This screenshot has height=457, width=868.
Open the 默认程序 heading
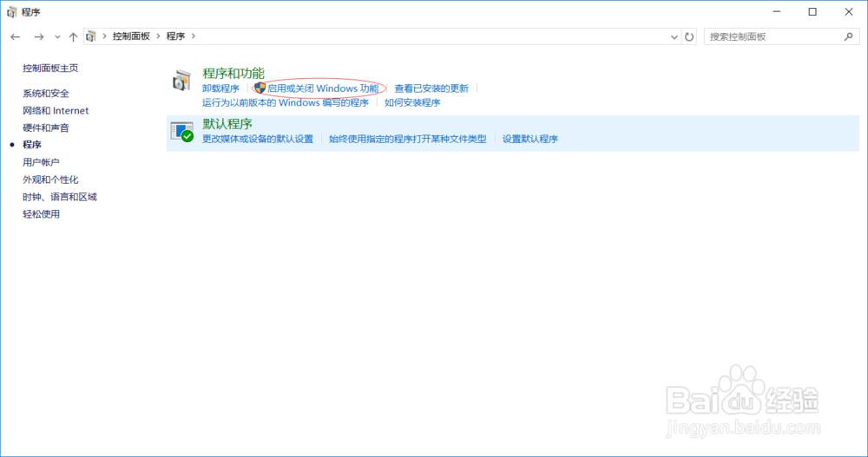(x=227, y=124)
